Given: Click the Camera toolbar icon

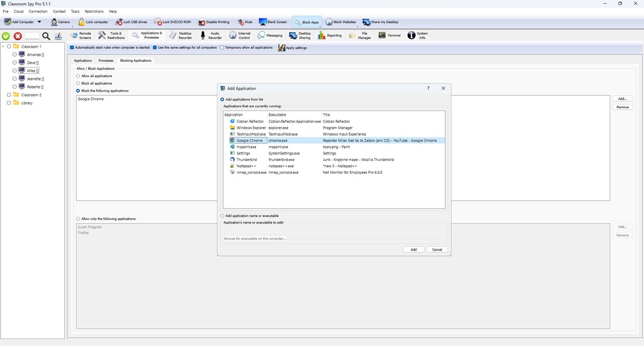Looking at the screenshot, I should pos(60,22).
